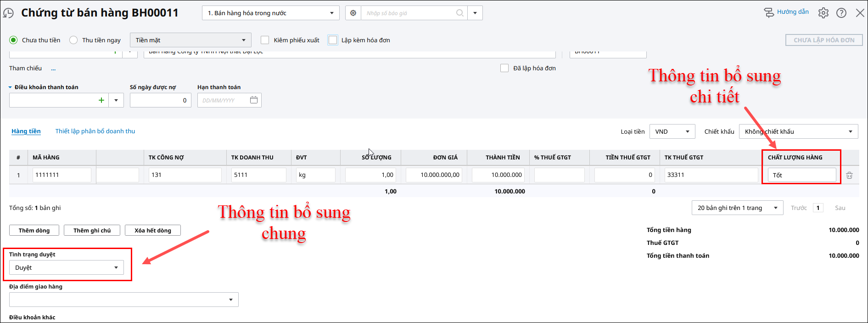This screenshot has height=323, width=868.
Task: Click green plus in Điều khoản thanh toán
Action: click(x=101, y=100)
